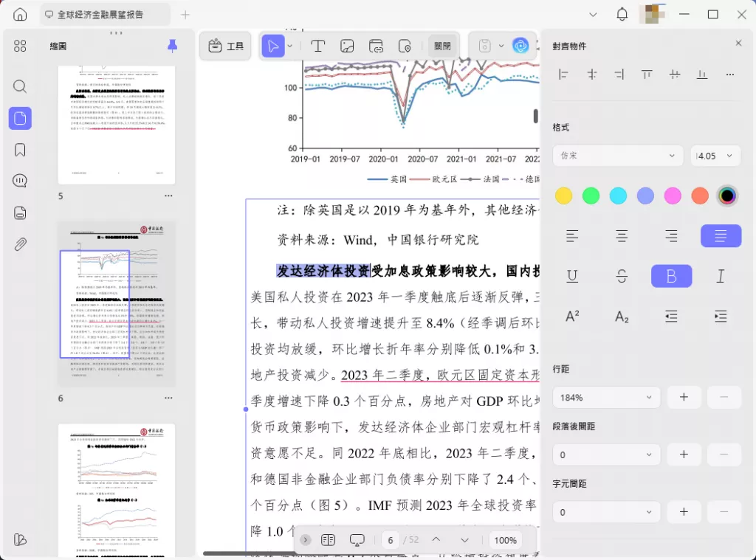Open the attachments panel via the paperclip icon
The width and height of the screenshot is (756, 560).
19,243
